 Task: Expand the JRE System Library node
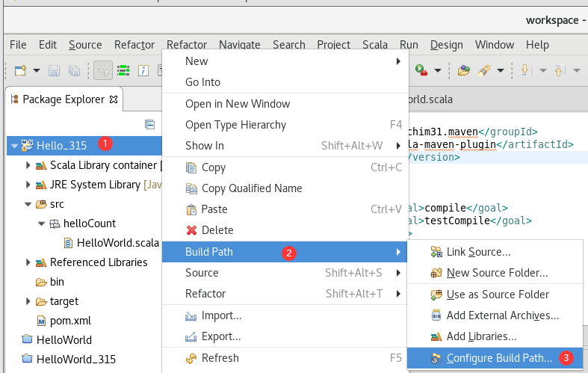pos(28,185)
